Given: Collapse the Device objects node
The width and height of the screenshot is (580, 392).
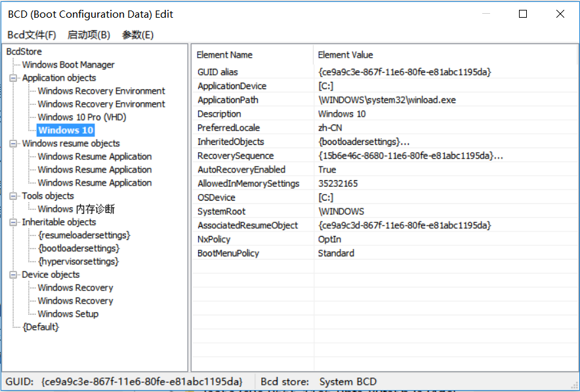Looking at the screenshot, I should (13, 275).
